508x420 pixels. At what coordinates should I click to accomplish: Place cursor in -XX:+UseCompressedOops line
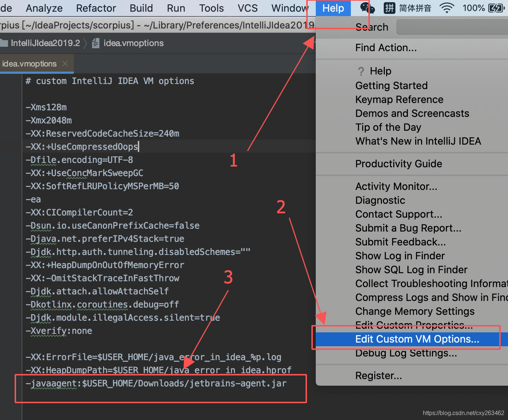point(82,147)
